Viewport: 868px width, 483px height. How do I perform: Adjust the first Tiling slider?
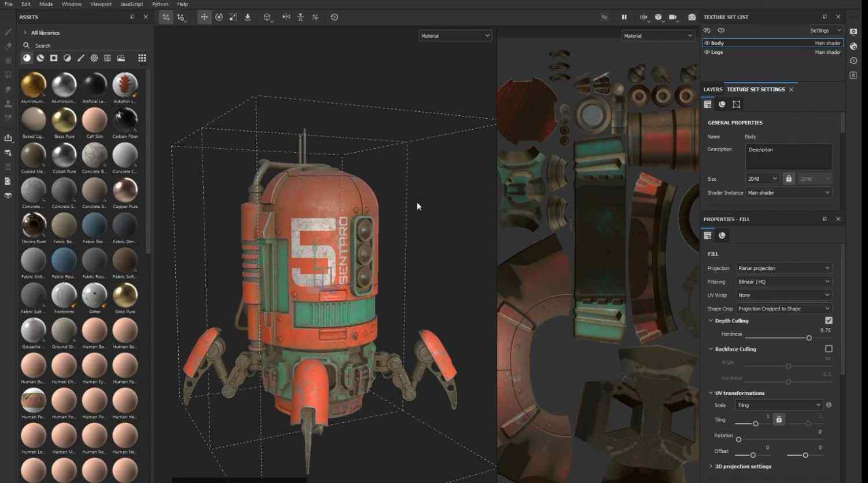(x=755, y=424)
